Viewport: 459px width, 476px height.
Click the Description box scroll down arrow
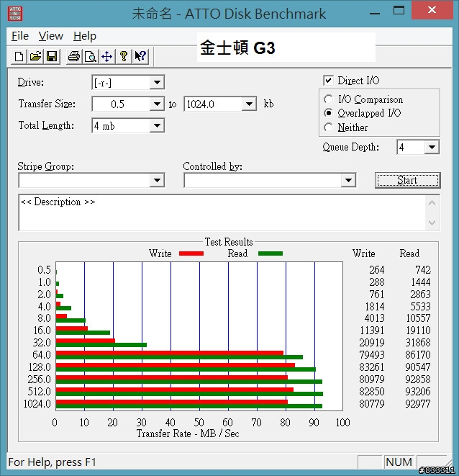coord(432,223)
